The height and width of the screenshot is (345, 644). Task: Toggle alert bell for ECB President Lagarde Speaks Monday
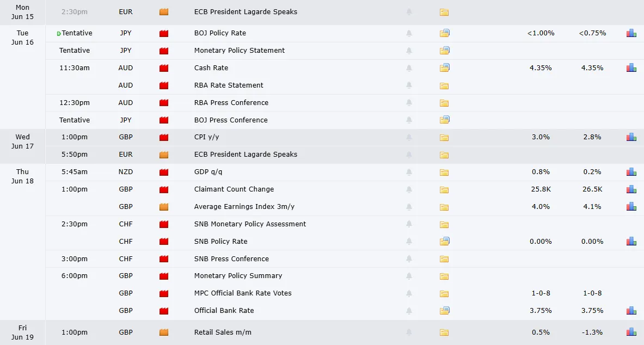[409, 12]
